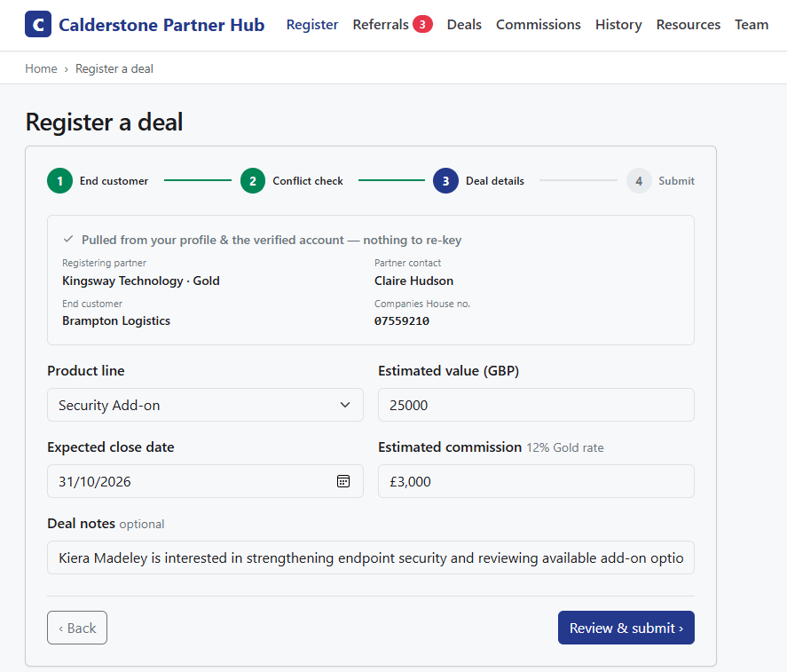
Task: Click the Estimated commission £3,000 field
Action: [536, 481]
